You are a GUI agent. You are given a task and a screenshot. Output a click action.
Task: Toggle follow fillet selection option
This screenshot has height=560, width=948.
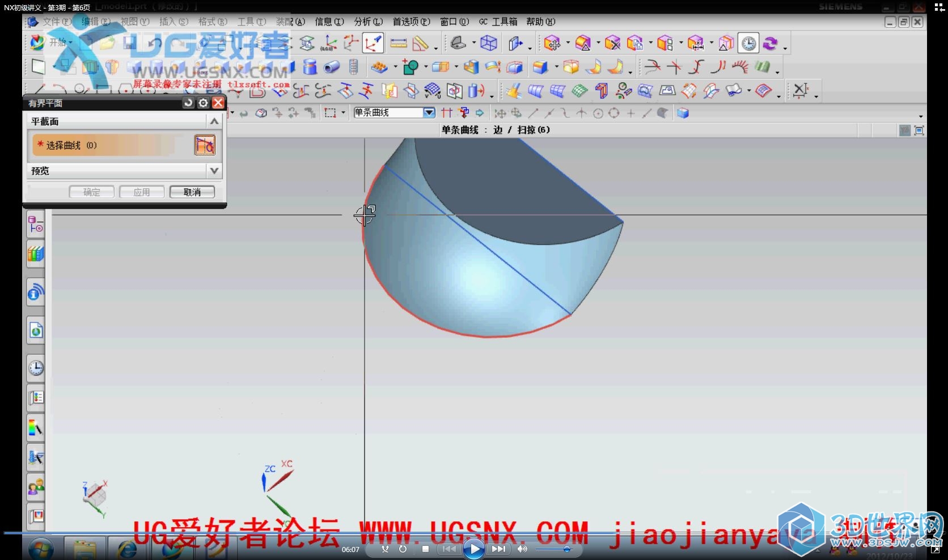464,113
